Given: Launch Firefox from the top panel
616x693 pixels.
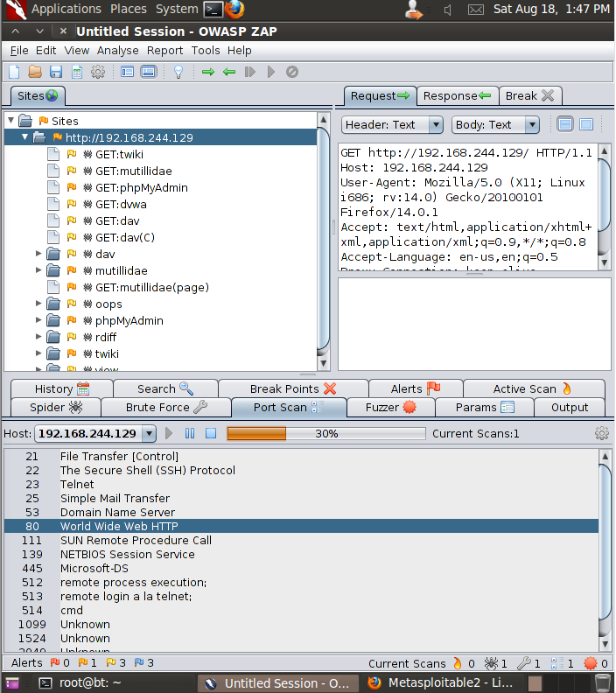Looking at the screenshot, I should tap(234, 10).
